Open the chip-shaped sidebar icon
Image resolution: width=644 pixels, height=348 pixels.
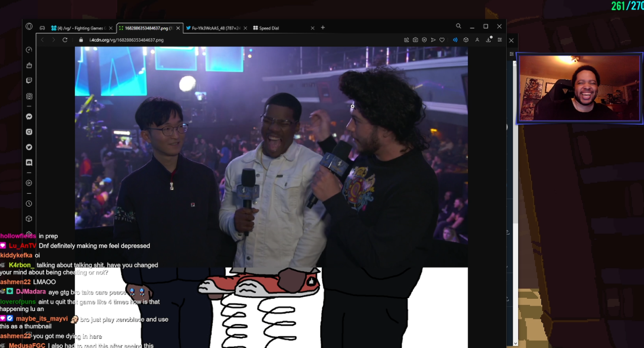[x=29, y=96]
